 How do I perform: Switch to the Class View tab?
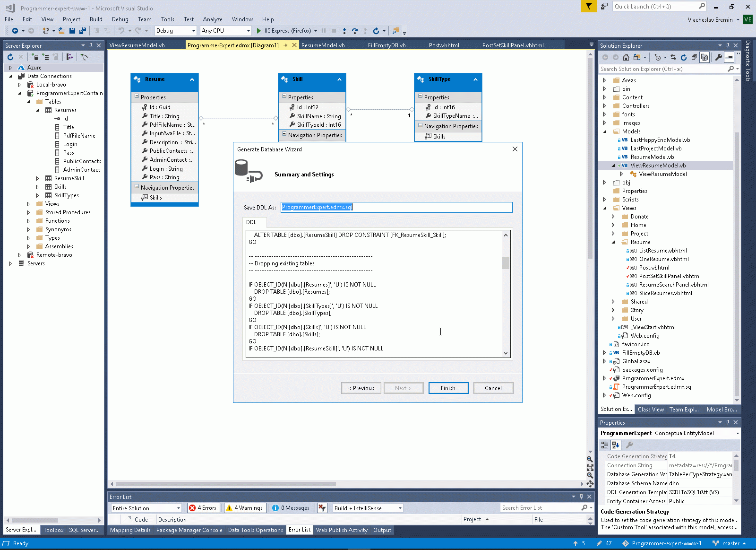(651, 410)
